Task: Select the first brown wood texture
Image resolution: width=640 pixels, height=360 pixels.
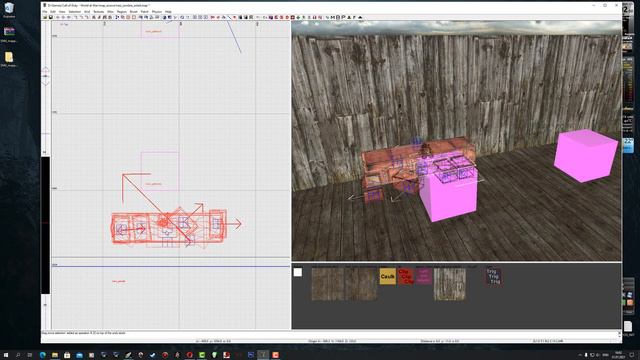Action: click(327, 284)
